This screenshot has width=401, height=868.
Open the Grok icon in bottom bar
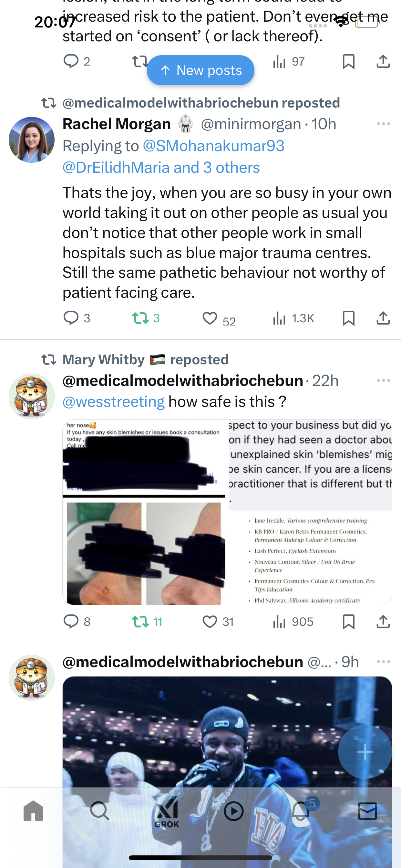click(x=167, y=812)
